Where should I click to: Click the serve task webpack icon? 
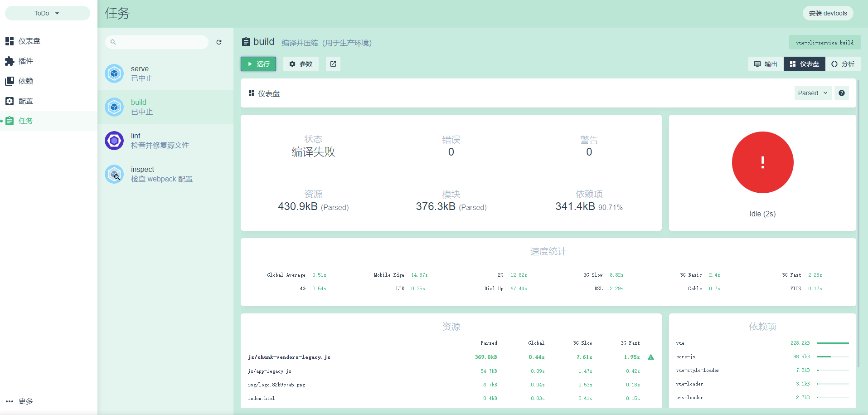[x=114, y=73]
